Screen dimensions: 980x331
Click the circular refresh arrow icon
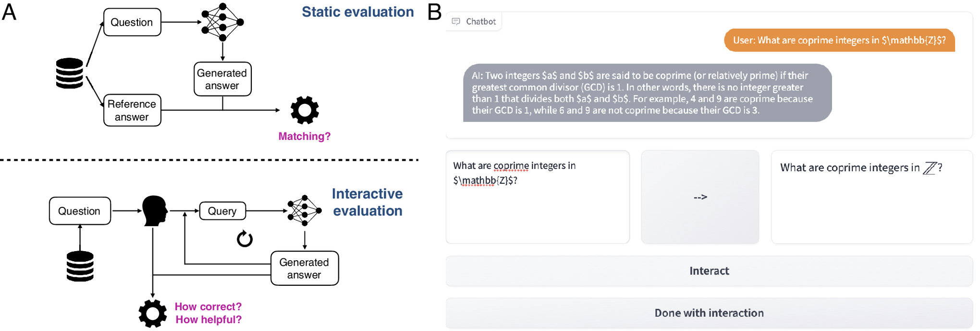(x=245, y=239)
